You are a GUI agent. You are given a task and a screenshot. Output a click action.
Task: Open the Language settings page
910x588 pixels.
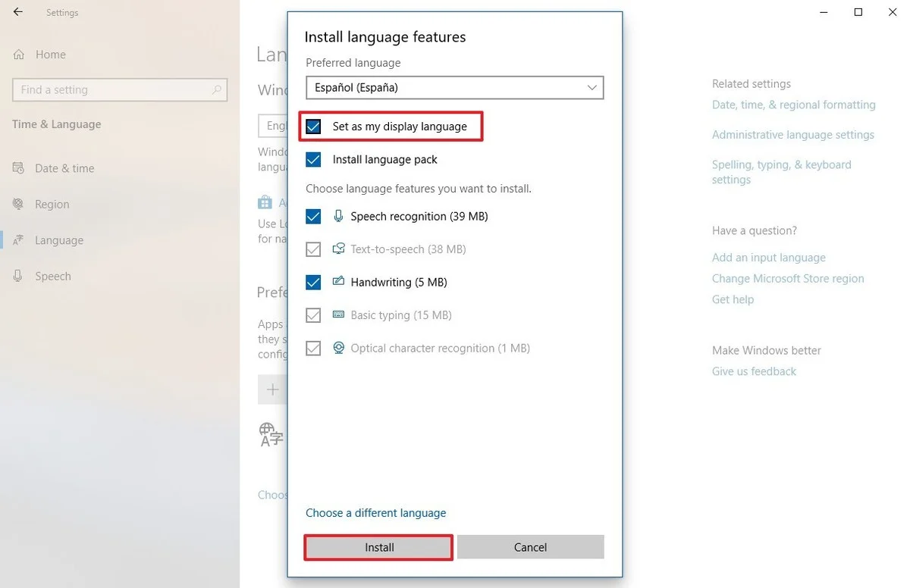pyautogui.click(x=58, y=240)
